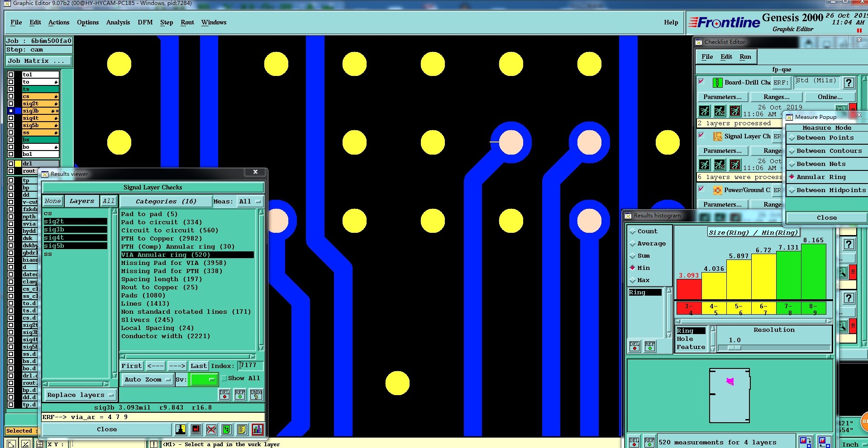
Task: Click the REF icon beside the Ring list in histogram
Action: click(650, 346)
